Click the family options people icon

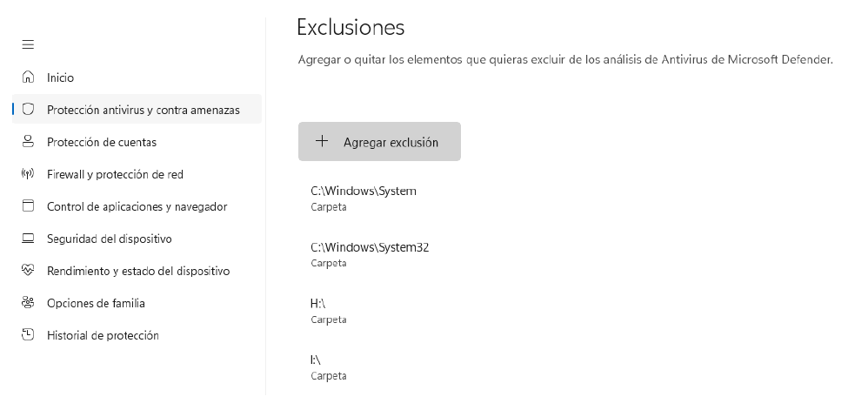[28, 303]
